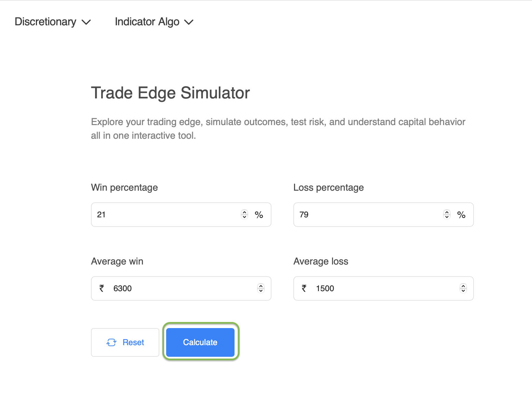Select the Discretionary menu item
The width and height of the screenshot is (532, 393).
45,22
